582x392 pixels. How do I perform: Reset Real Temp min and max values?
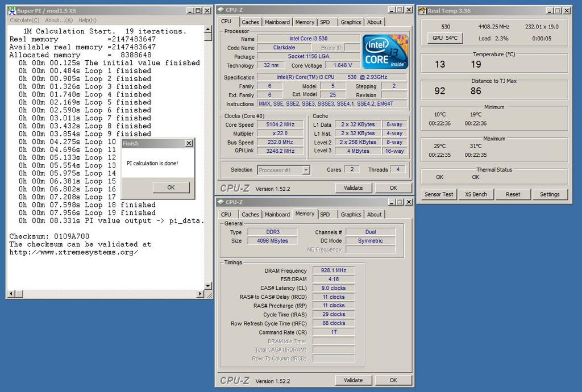click(x=513, y=194)
